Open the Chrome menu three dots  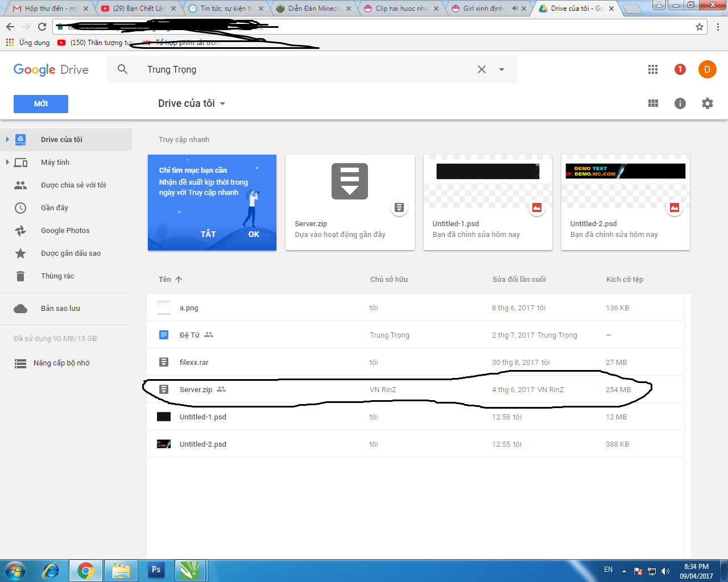tap(718, 27)
